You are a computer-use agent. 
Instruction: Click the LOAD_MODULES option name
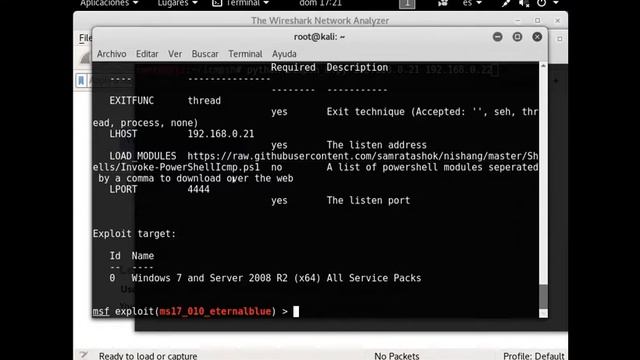[142, 156]
